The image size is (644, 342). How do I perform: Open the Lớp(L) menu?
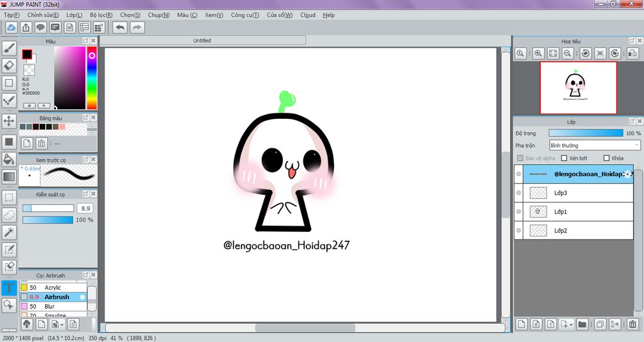(74, 15)
